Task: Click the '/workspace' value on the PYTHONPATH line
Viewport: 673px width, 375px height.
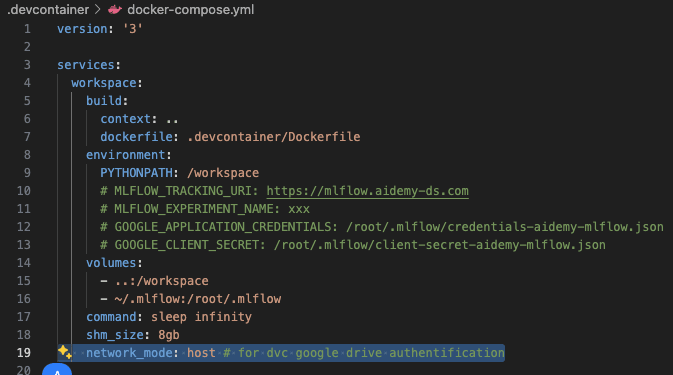Action: point(223,173)
